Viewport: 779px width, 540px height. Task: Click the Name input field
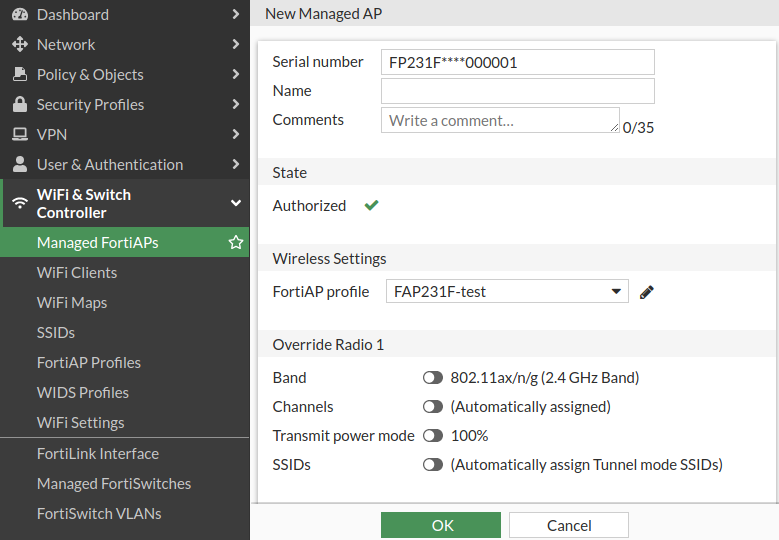pyautogui.click(x=517, y=91)
